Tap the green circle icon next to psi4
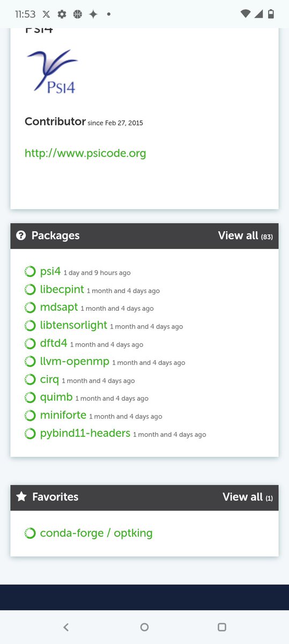This screenshot has height=644, width=289. (x=30, y=272)
